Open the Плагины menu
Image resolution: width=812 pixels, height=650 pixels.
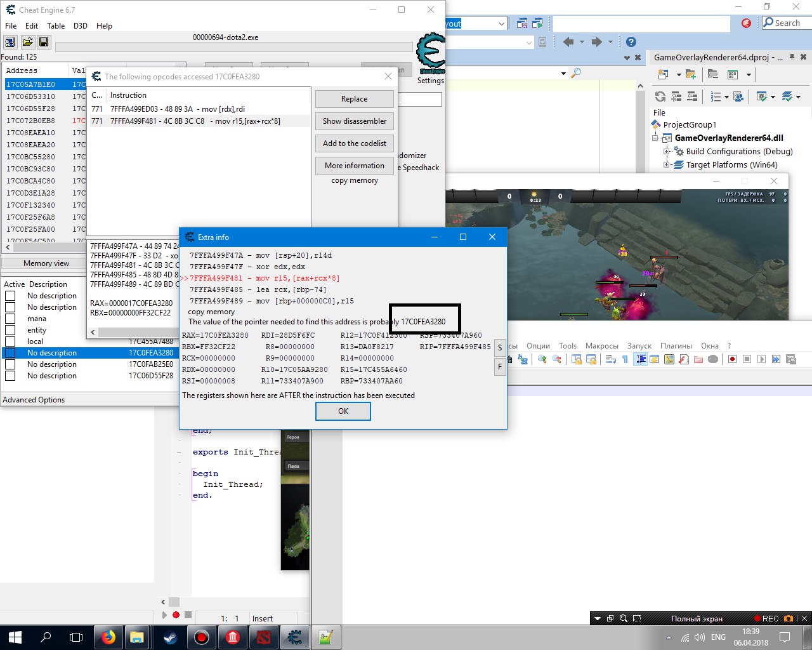pos(676,346)
